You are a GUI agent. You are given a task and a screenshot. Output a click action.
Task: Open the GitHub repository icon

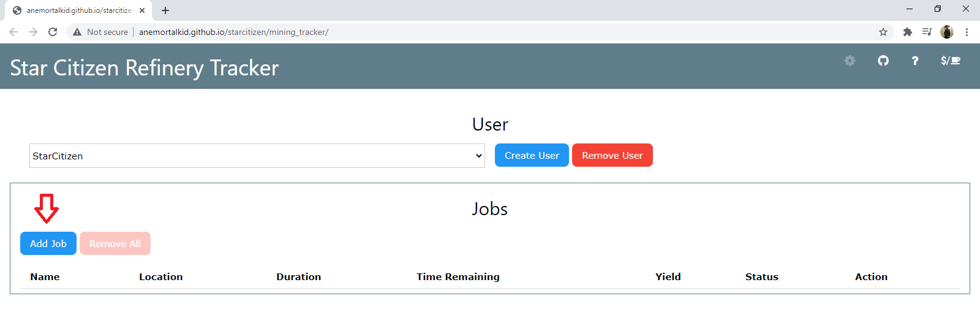pyautogui.click(x=883, y=61)
